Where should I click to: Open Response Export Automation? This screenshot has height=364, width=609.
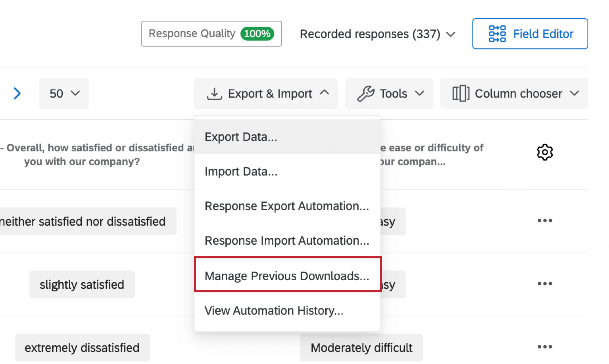pos(287,206)
